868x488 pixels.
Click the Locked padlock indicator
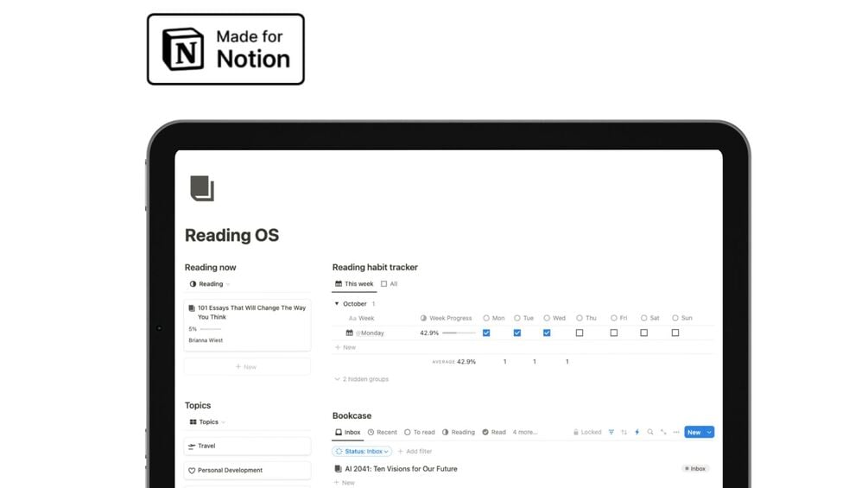(x=587, y=432)
